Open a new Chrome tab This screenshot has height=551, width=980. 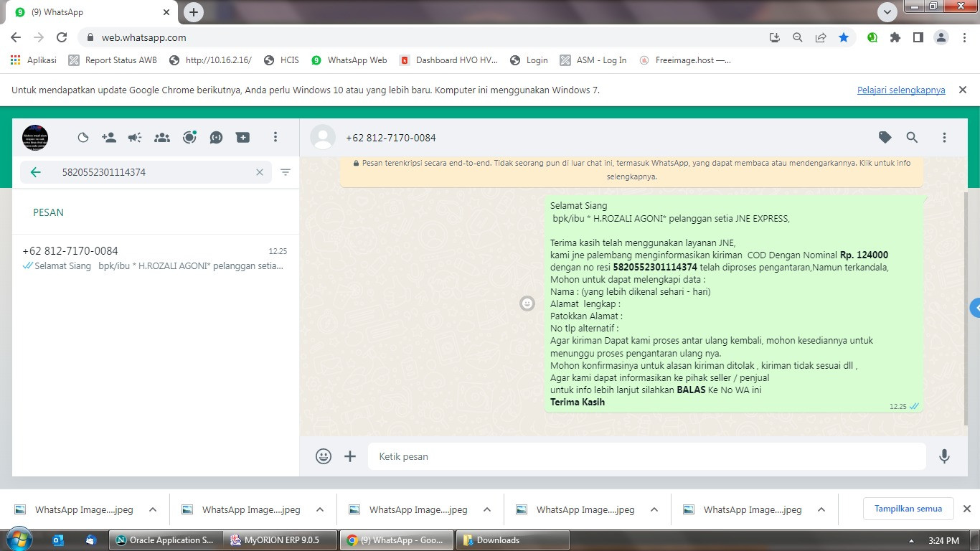point(193,12)
